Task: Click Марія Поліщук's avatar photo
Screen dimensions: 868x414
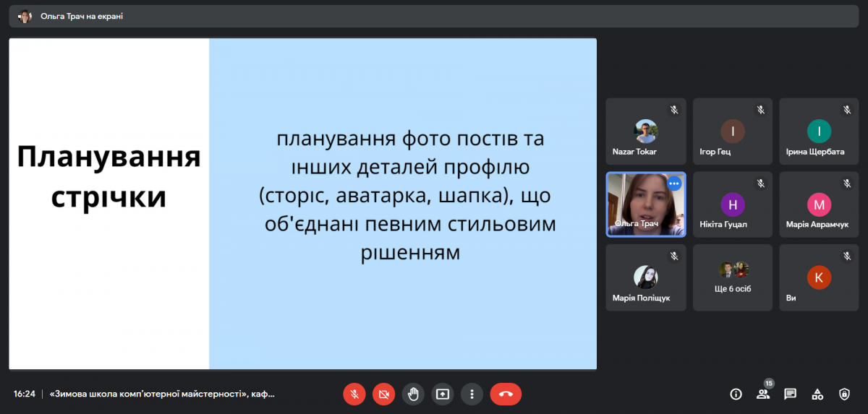Action: point(646,277)
